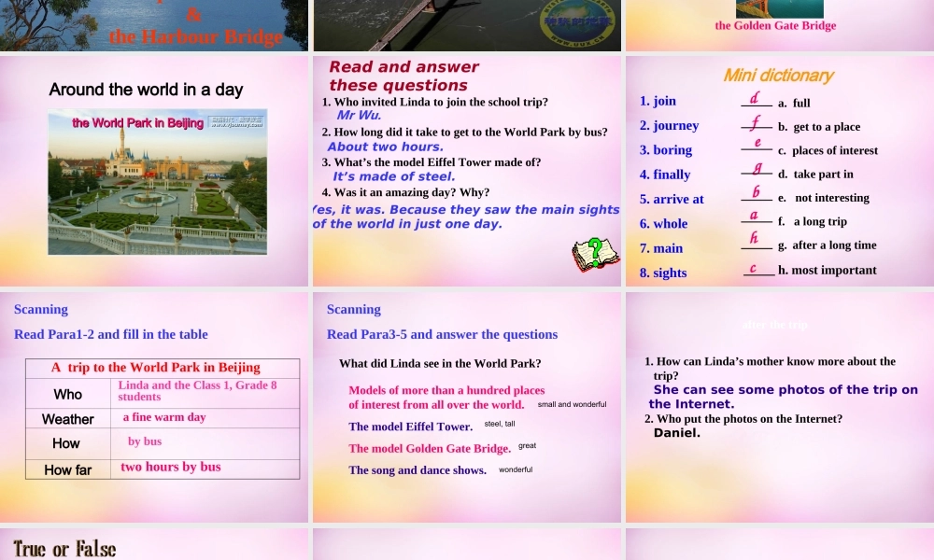Click the "two hours by bus" answer
Screen dimensions: 934x560
coord(171,467)
